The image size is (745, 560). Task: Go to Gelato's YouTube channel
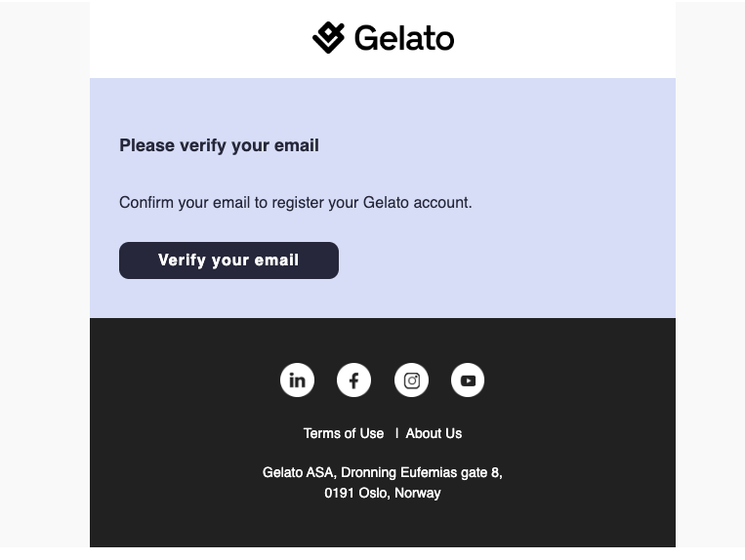click(x=468, y=380)
